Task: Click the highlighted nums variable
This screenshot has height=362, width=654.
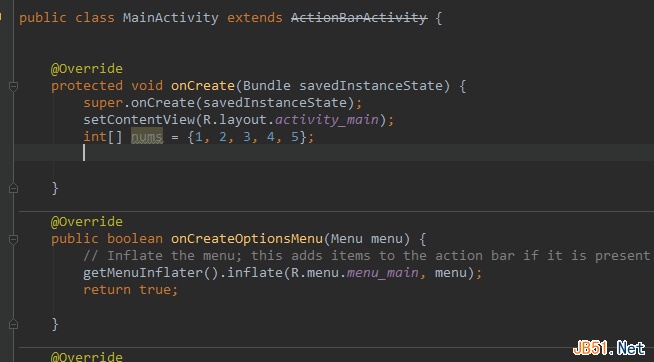Action: point(147,137)
